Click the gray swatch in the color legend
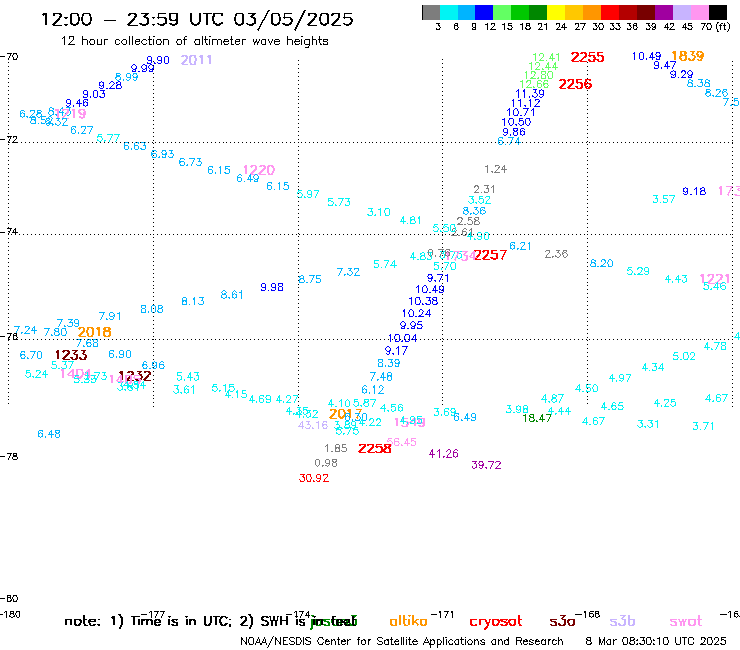The image size is (740, 650). tap(431, 12)
